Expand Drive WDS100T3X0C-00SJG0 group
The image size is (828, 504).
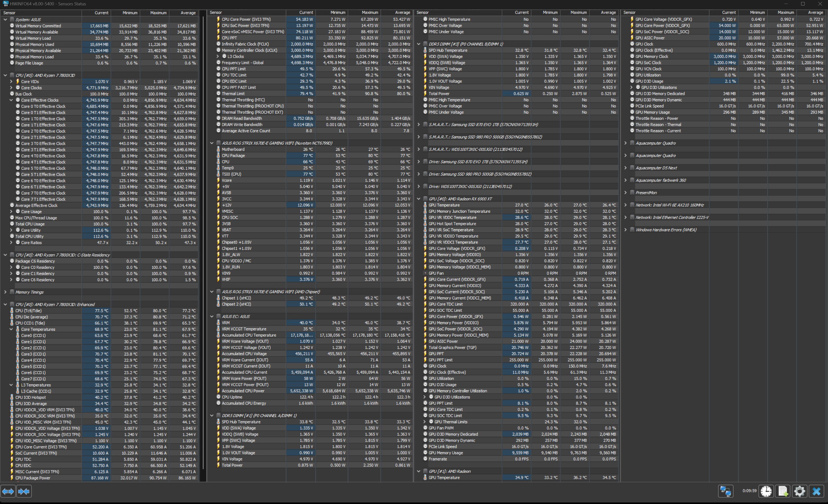(419, 186)
